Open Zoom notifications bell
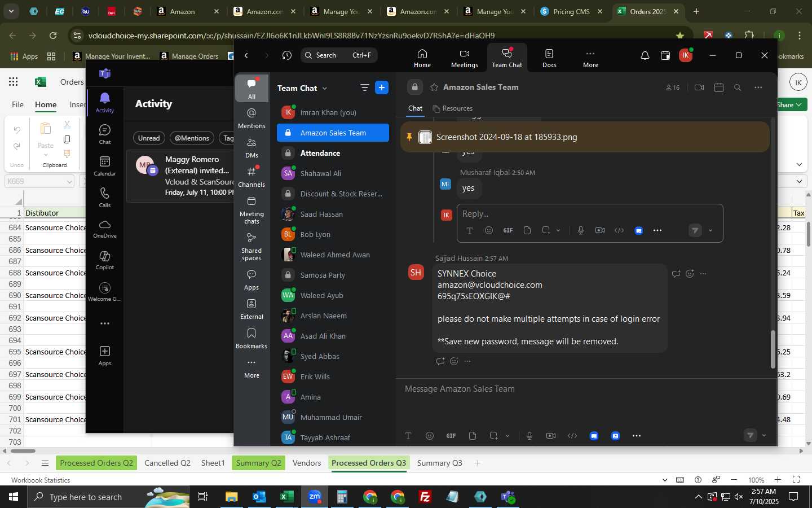 (x=645, y=55)
